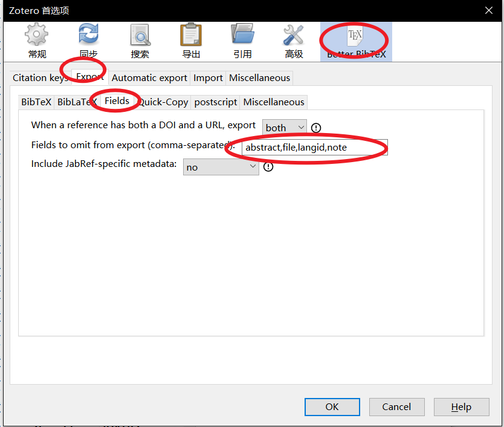
Task: Open the Help button
Action: [x=461, y=406]
